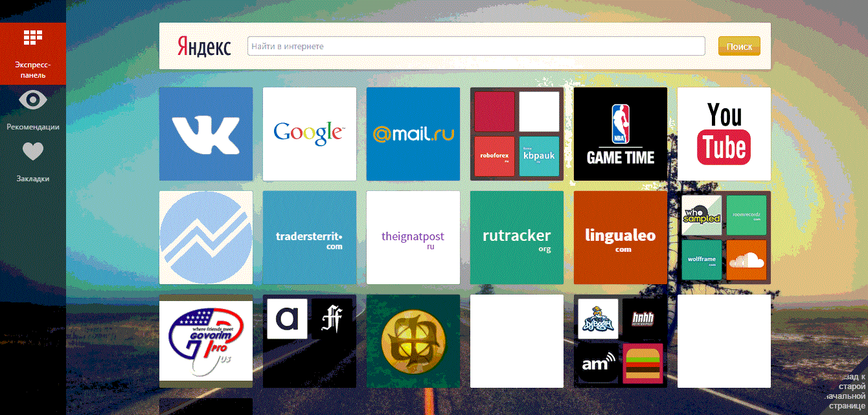Open the Google speed dial tile
Image resolution: width=868 pixels, height=415 pixels.
coord(310,134)
